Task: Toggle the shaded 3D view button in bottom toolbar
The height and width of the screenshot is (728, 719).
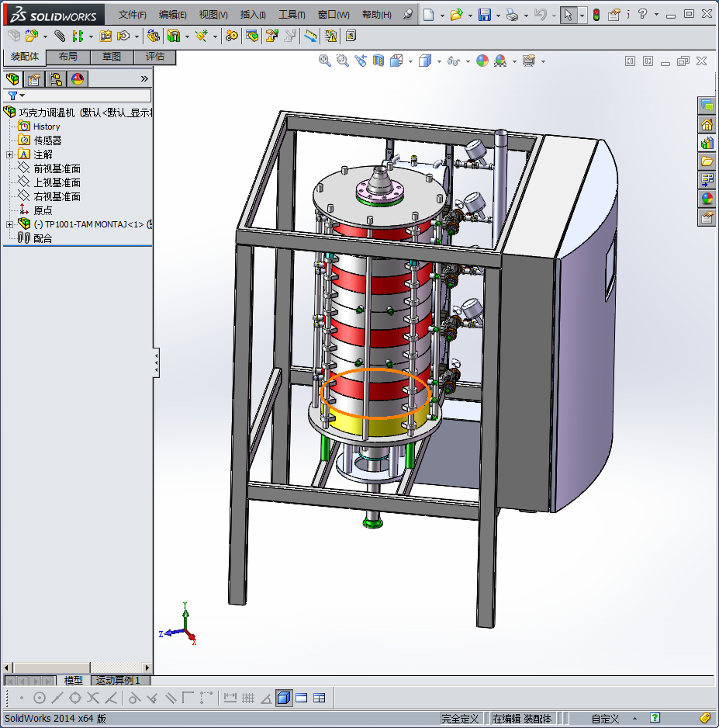Action: pyautogui.click(x=283, y=698)
